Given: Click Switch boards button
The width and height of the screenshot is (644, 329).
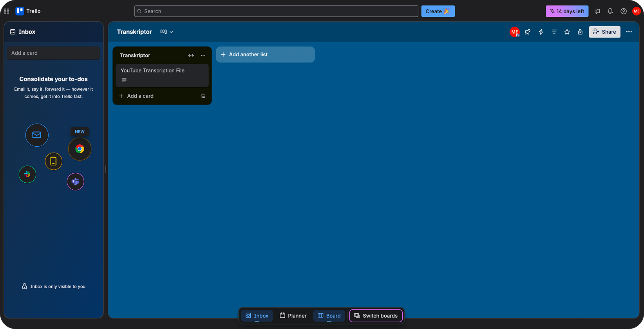Looking at the screenshot, I should click(x=376, y=316).
